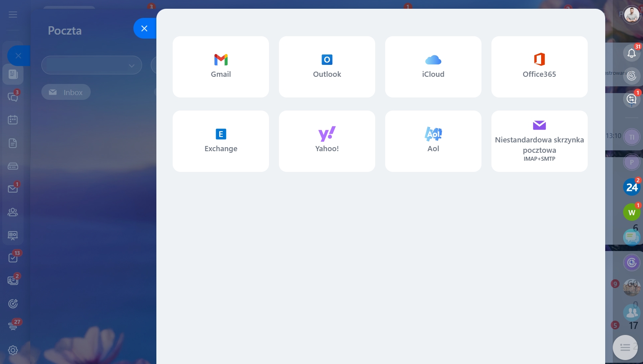
Task: Open the user profile avatar
Action: click(x=631, y=15)
